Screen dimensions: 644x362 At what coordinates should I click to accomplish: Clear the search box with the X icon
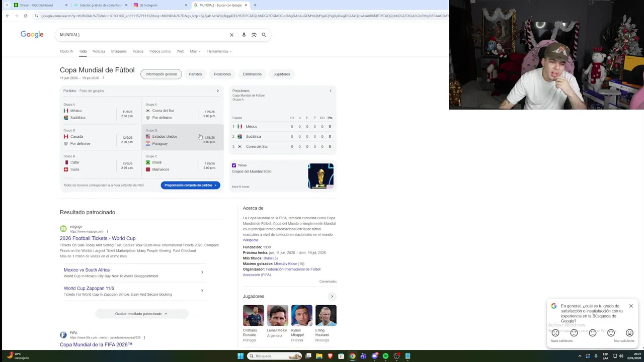(x=231, y=35)
